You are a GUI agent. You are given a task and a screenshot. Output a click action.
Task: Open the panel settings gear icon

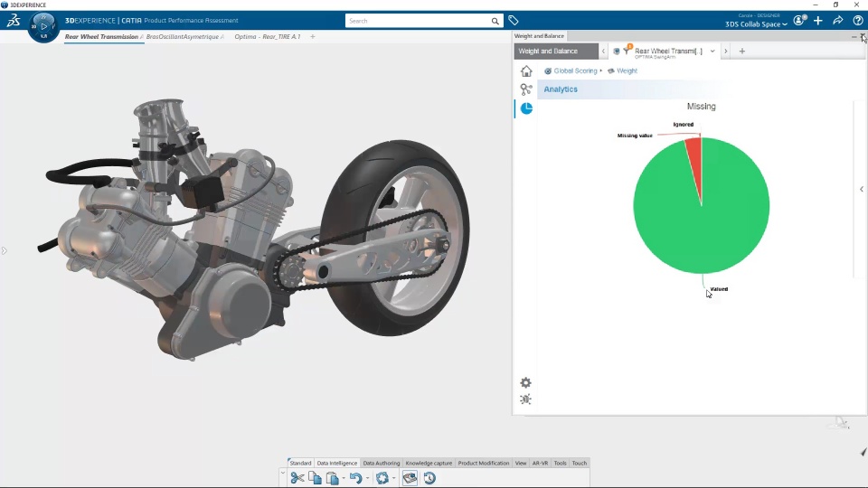pos(525,382)
